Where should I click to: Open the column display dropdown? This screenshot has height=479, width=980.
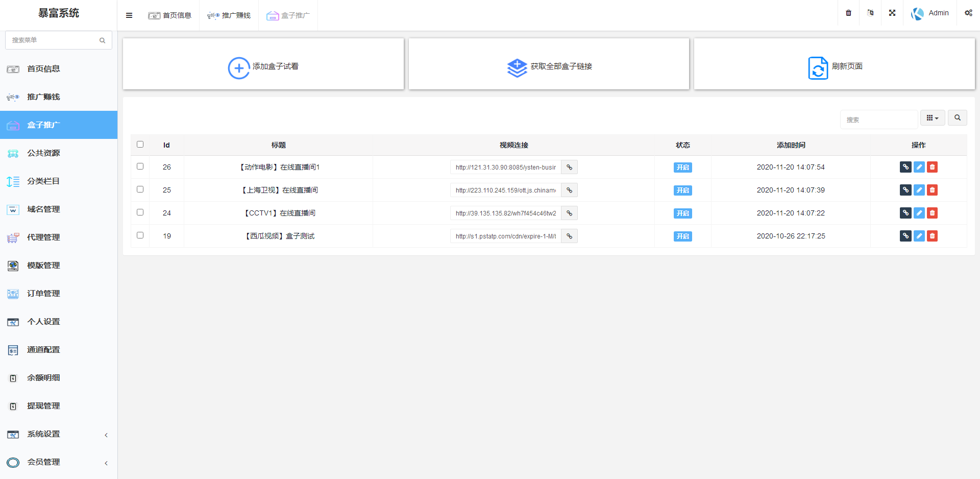pyautogui.click(x=932, y=118)
